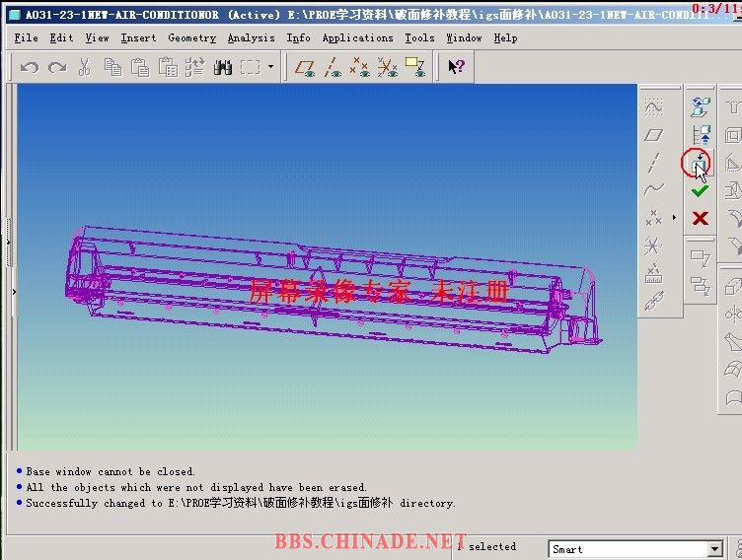Image resolution: width=742 pixels, height=560 pixels.
Task: Toggle annotation display eye icon
Action: tap(415, 68)
